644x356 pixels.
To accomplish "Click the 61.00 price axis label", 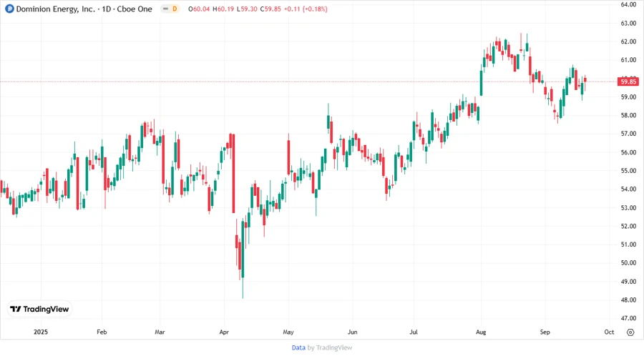I will [628, 60].
